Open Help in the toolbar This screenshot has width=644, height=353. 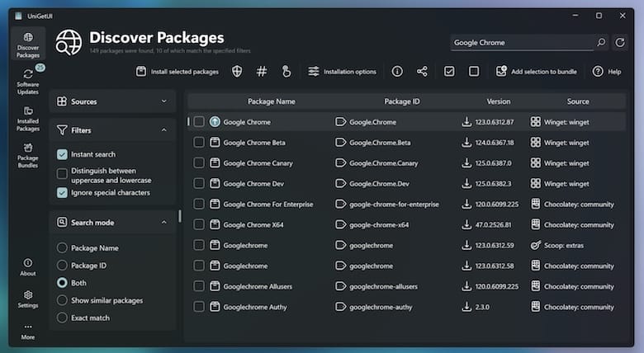pyautogui.click(x=607, y=72)
